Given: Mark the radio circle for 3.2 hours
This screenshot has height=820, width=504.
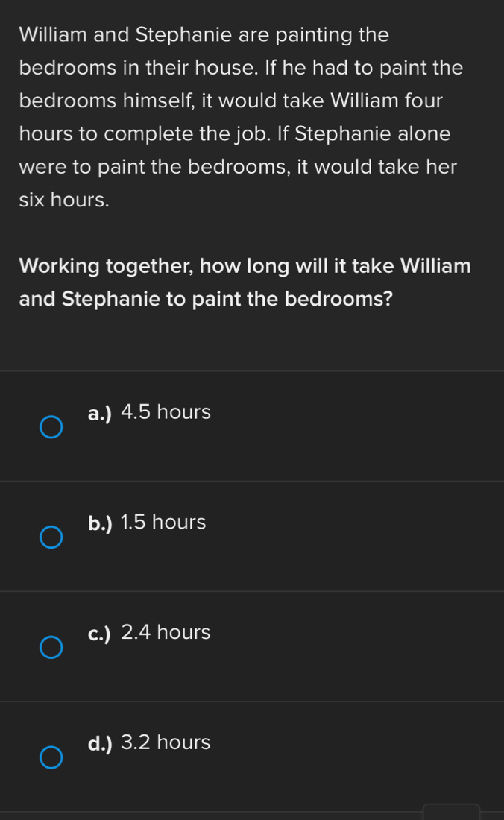Looking at the screenshot, I should (51, 758).
